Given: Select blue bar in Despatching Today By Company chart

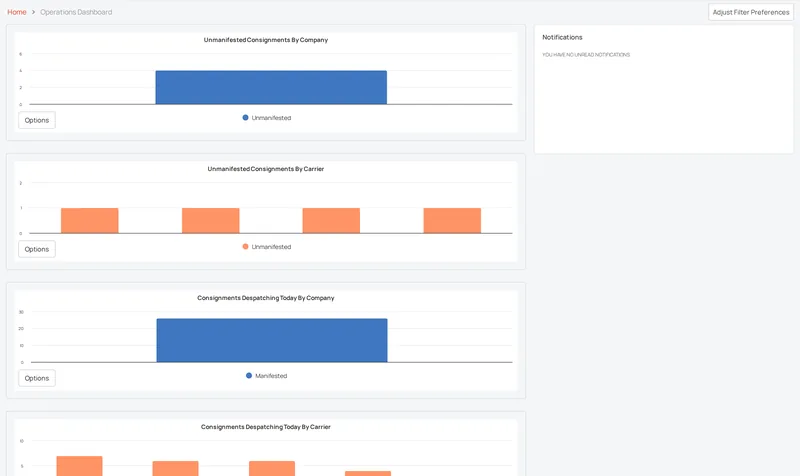Looking at the screenshot, I should click(272, 341).
